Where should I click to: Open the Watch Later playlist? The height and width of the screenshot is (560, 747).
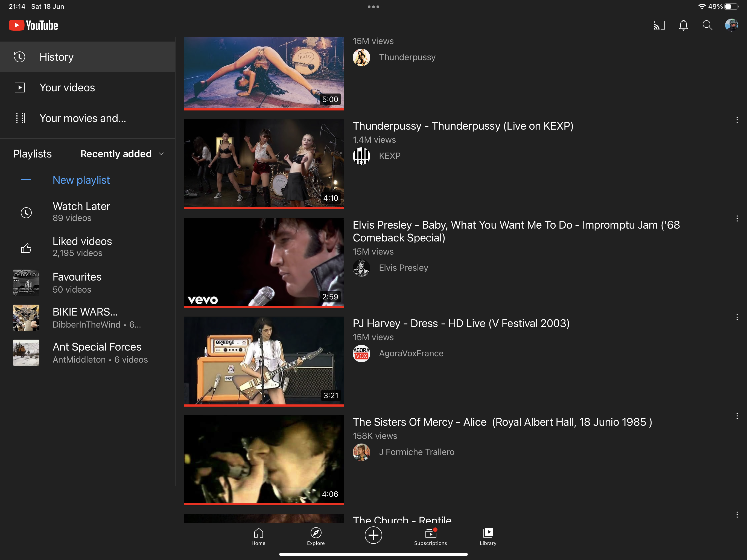point(81,212)
